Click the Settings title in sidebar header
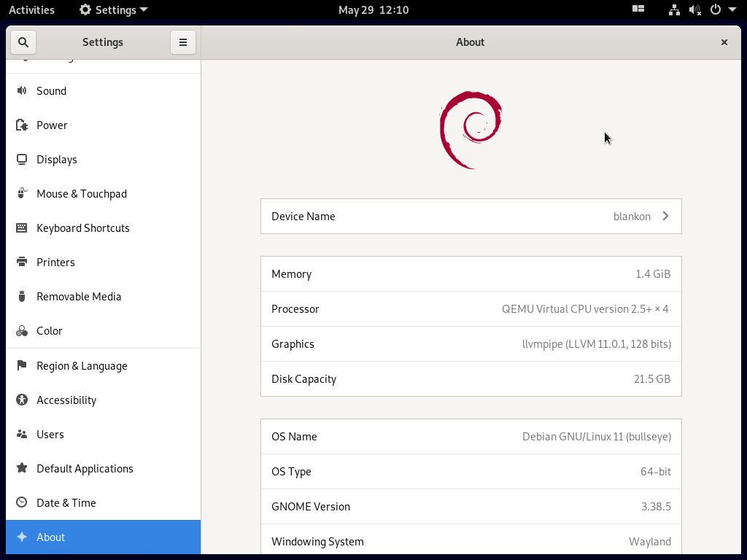Image resolution: width=747 pixels, height=560 pixels. 103,42
